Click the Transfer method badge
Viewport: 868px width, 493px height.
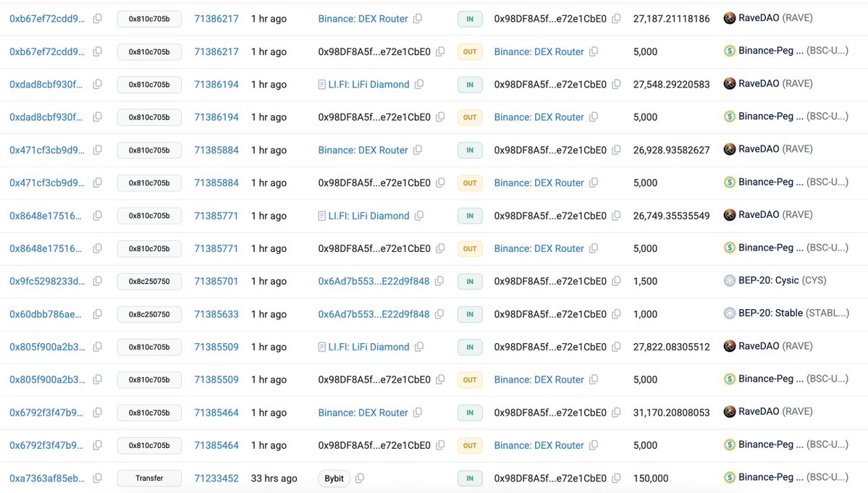click(x=149, y=479)
